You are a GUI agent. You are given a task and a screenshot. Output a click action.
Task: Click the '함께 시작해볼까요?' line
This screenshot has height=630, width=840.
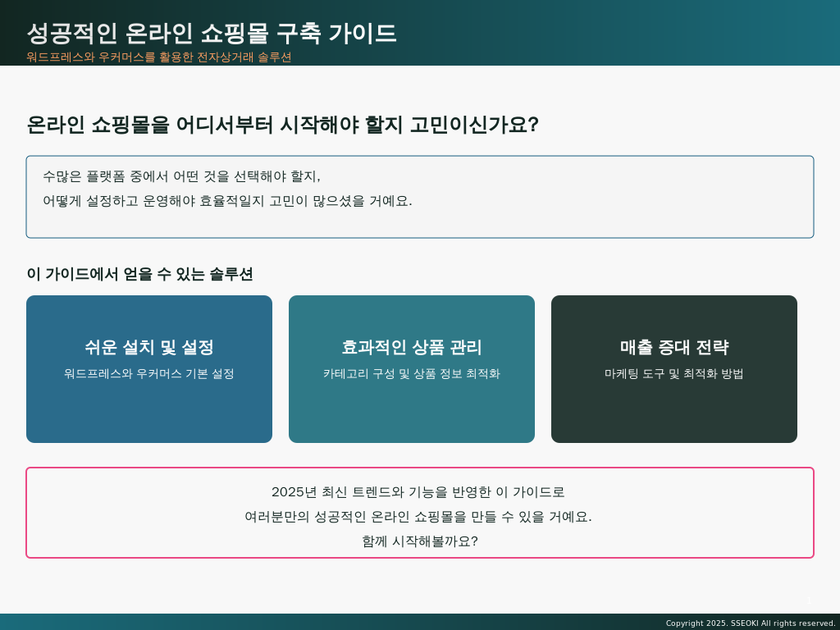(419, 541)
